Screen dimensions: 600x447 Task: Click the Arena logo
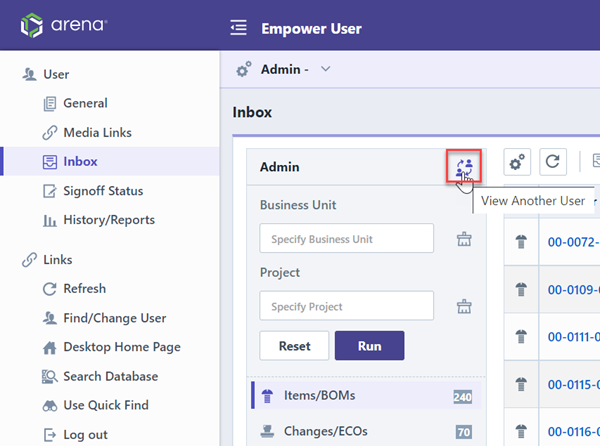click(x=64, y=25)
